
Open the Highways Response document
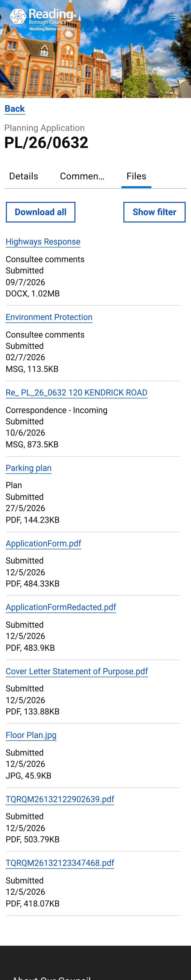coord(43,242)
